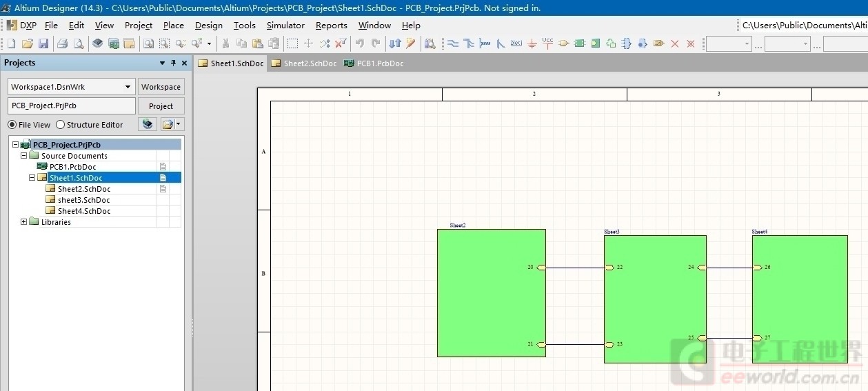Viewport: 868px width, 391px height.
Task: Select the Place Wire tool
Action: pyautogui.click(x=453, y=43)
